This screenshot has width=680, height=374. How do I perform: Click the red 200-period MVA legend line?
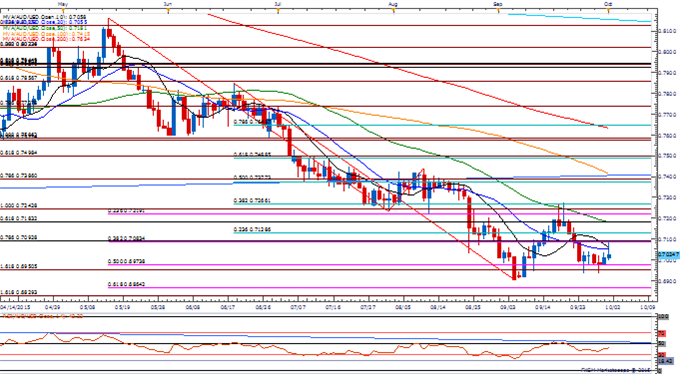(x=47, y=39)
